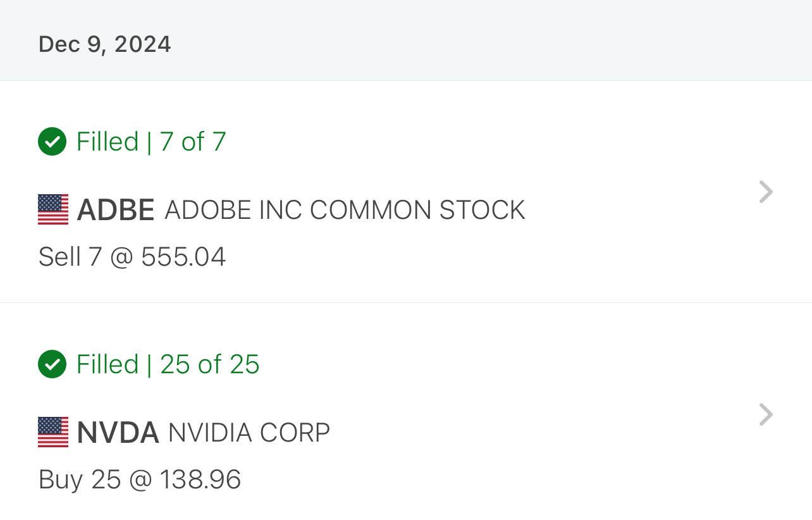Select the '7 of 7' fill count
The width and height of the screenshot is (812, 520).
click(x=193, y=142)
